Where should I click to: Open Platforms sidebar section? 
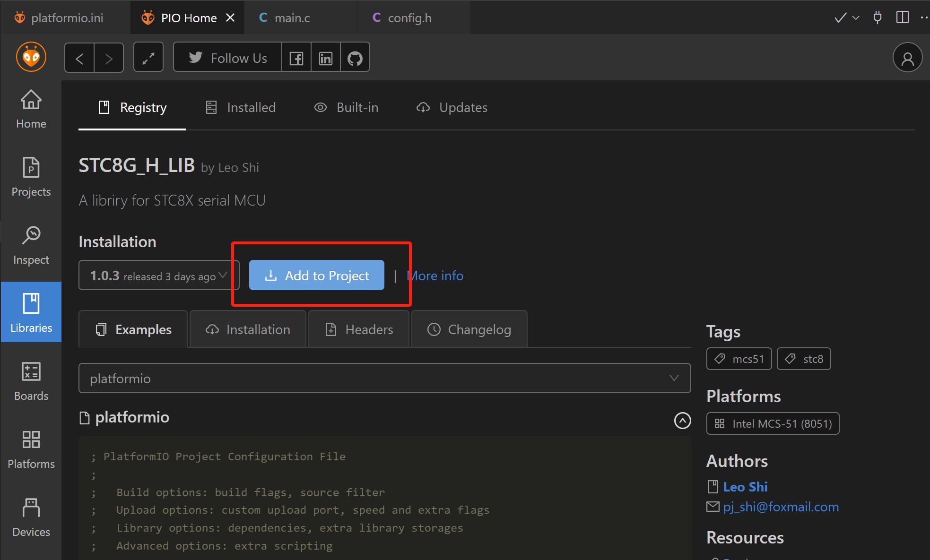coord(31,449)
